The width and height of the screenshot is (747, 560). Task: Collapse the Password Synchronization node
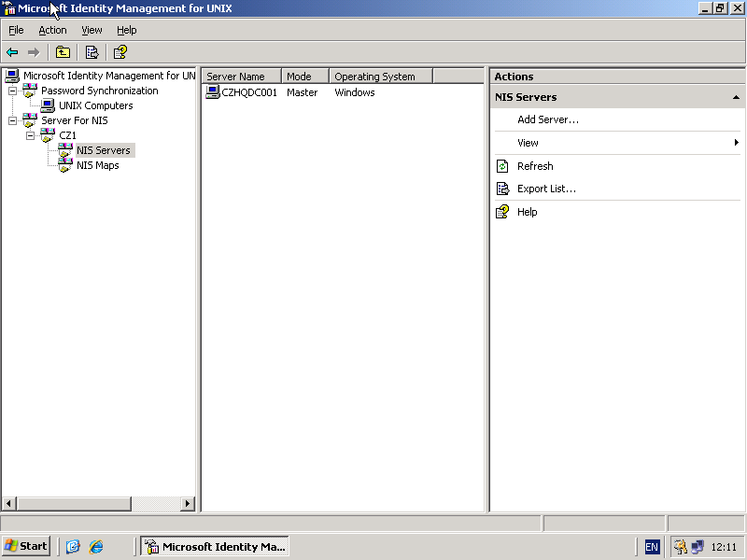point(12,91)
